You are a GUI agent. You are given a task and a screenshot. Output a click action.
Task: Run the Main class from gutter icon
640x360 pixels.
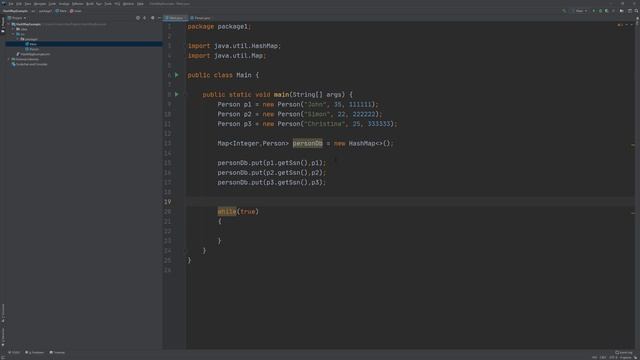(x=177, y=75)
